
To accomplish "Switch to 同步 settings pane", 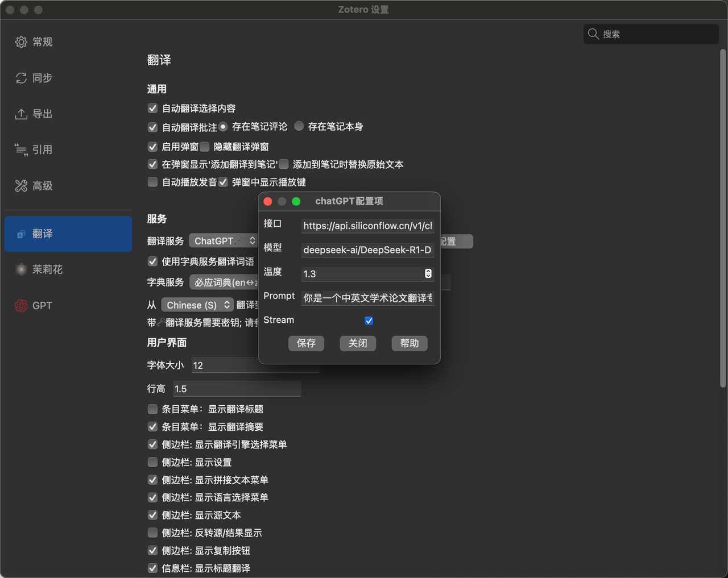I will [x=68, y=78].
